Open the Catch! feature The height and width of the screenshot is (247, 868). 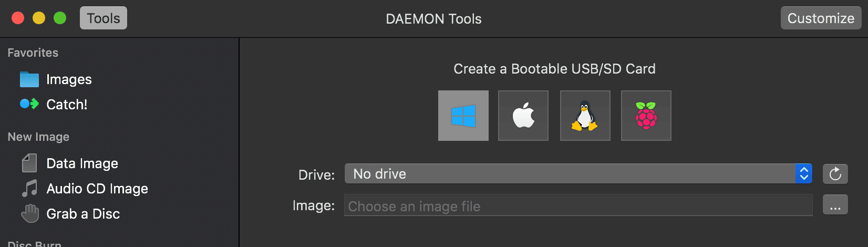tap(66, 105)
